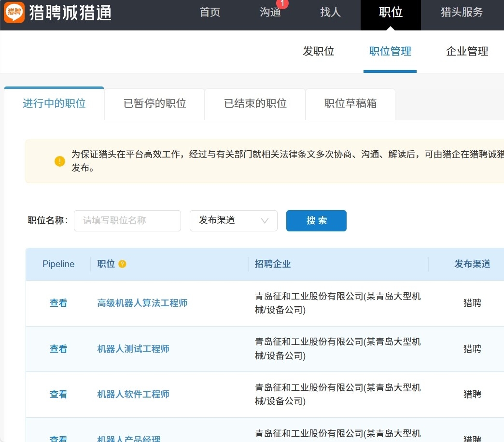View pipeline for 高级机器人算法工程师
This screenshot has width=504, height=442.
pyautogui.click(x=58, y=303)
